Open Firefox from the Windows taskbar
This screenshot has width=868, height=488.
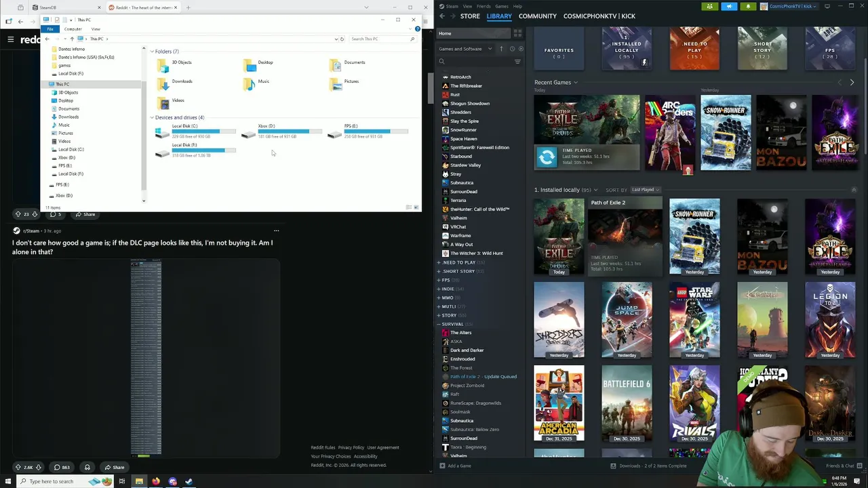point(155,481)
